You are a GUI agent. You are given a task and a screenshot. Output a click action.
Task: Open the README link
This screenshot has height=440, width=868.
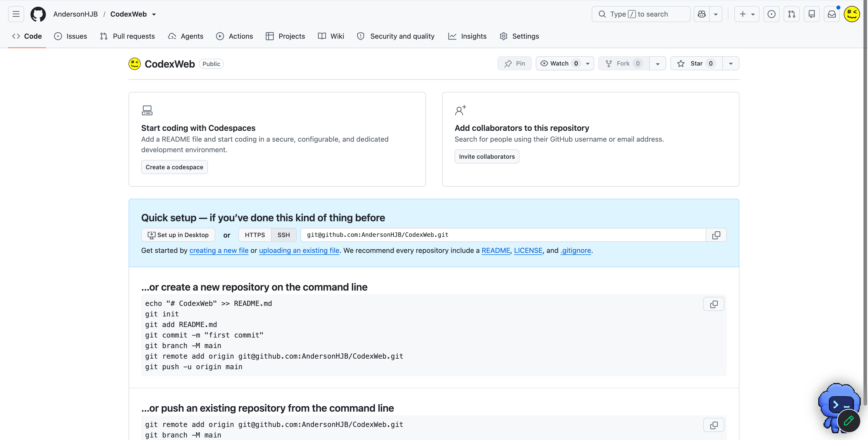(x=496, y=250)
